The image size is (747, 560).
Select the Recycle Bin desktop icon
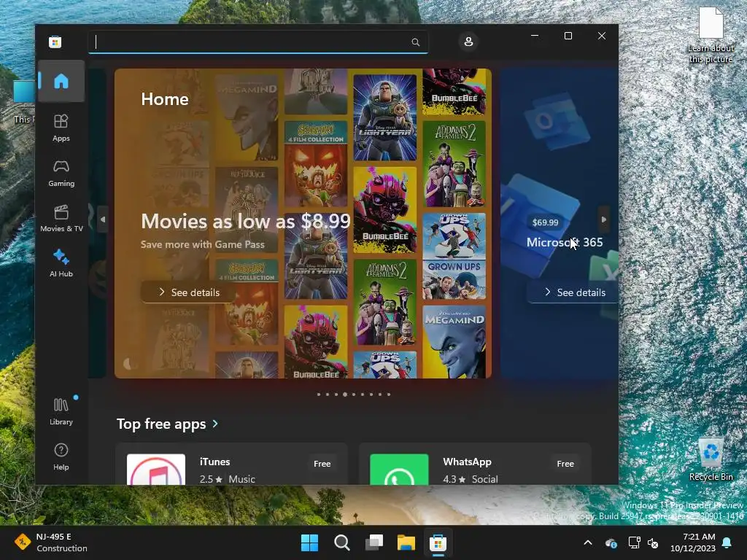(x=711, y=459)
